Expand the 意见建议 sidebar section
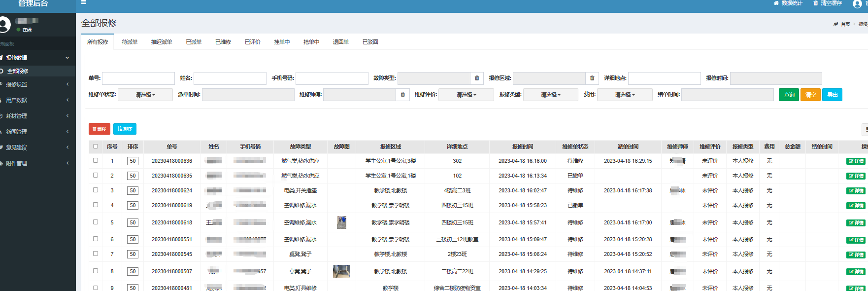This screenshot has width=868, height=291. [38, 147]
